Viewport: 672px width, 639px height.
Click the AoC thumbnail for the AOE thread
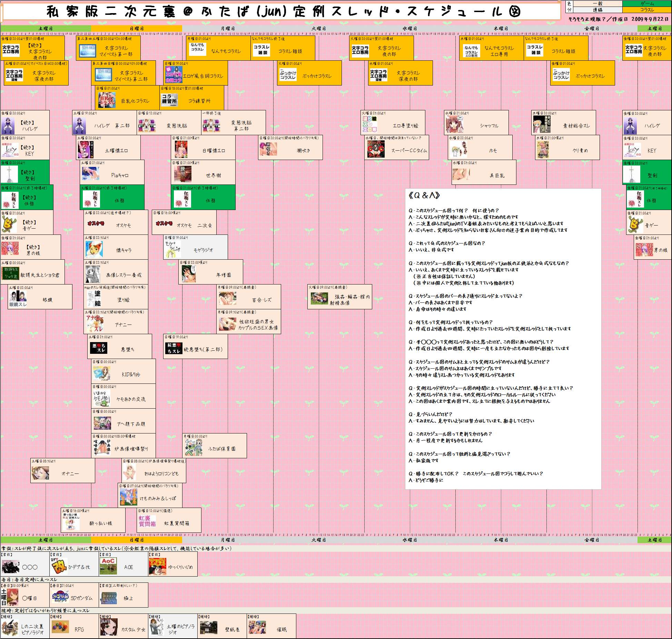(108, 567)
